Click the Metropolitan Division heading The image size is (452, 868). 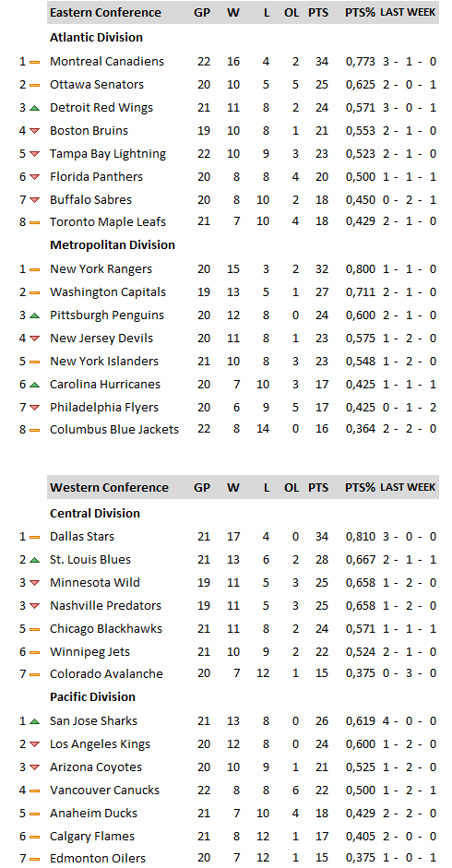[113, 244]
